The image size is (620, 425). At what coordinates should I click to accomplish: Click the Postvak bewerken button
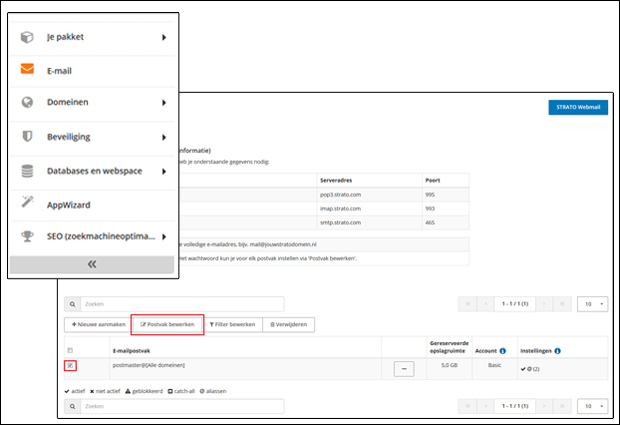click(x=167, y=325)
